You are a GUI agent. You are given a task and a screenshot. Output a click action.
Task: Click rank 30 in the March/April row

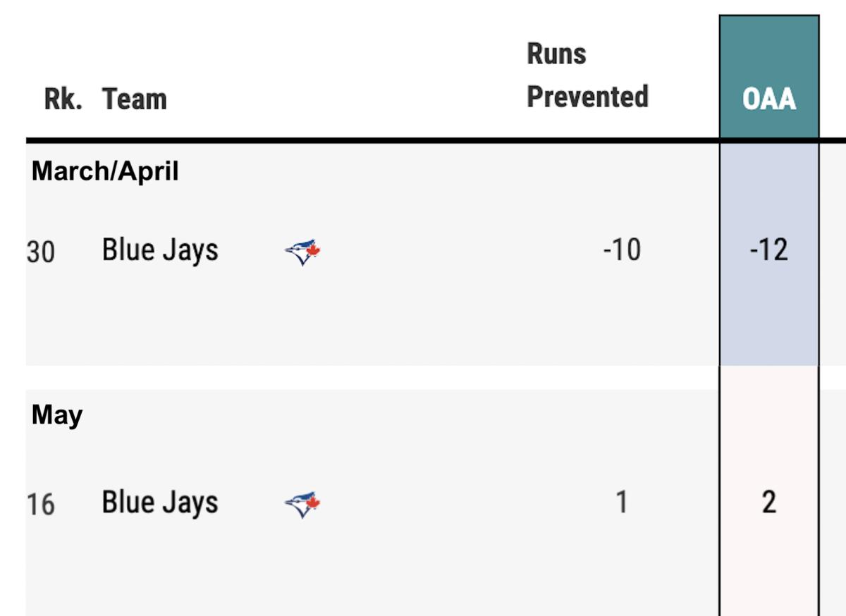tap(40, 252)
